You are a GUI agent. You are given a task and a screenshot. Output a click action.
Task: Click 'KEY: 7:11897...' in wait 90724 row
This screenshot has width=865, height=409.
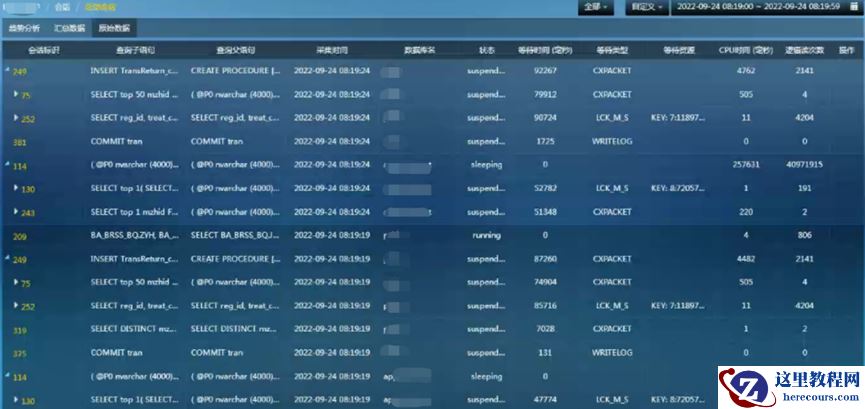pos(678,118)
